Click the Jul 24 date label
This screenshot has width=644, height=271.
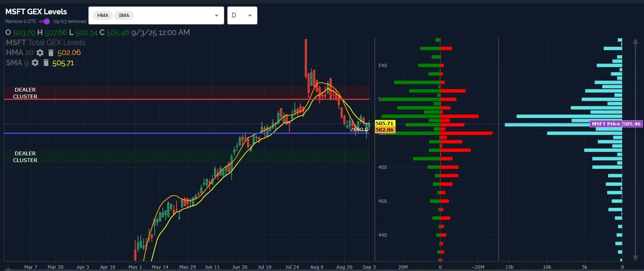click(292, 267)
